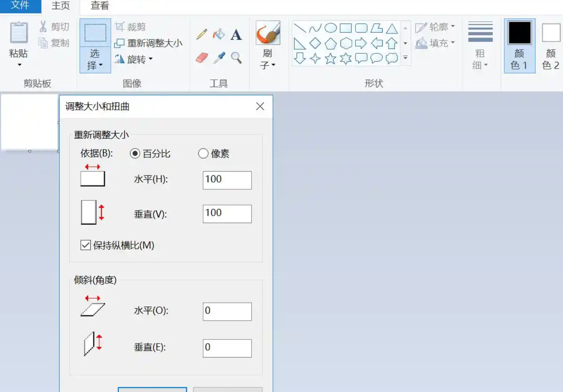Select the Eraser tool
563x392 pixels.
202,58
